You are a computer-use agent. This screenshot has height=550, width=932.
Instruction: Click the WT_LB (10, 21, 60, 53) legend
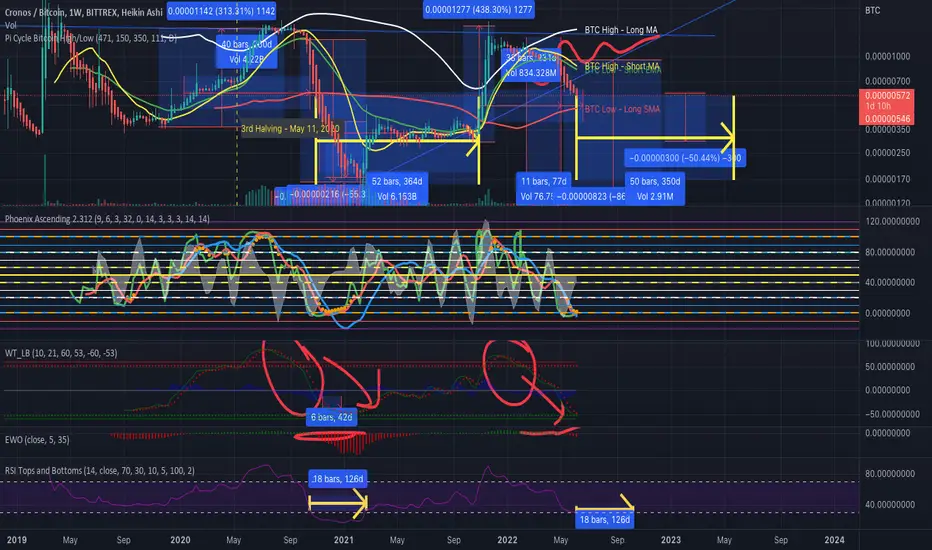[61, 353]
